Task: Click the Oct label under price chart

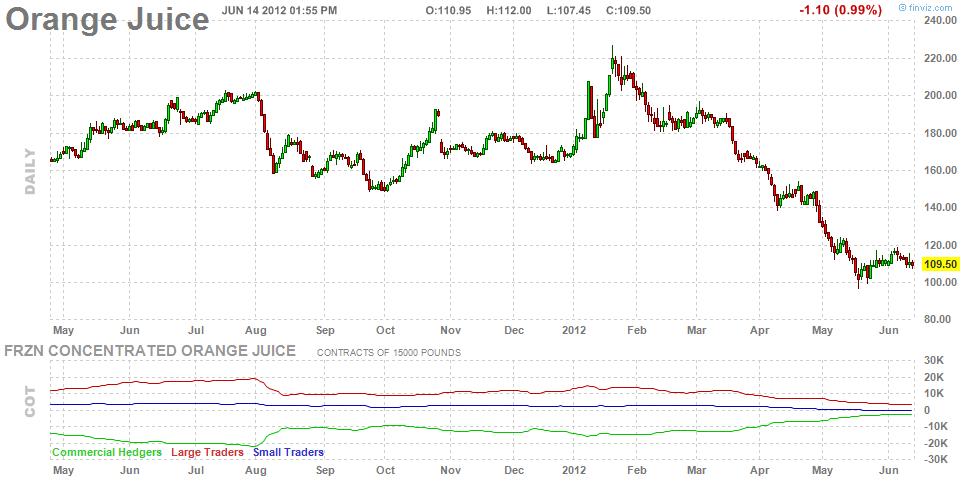Action: (x=386, y=331)
